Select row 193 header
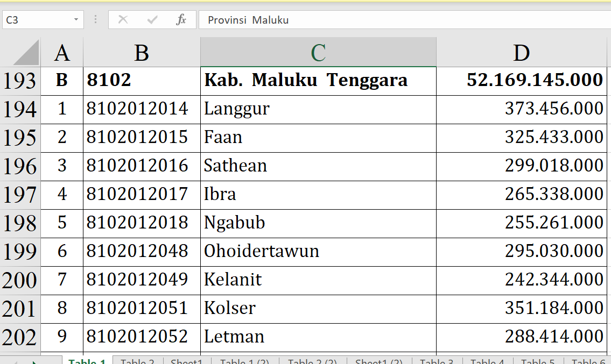Viewport: 611px width, 364px height. click(20, 81)
